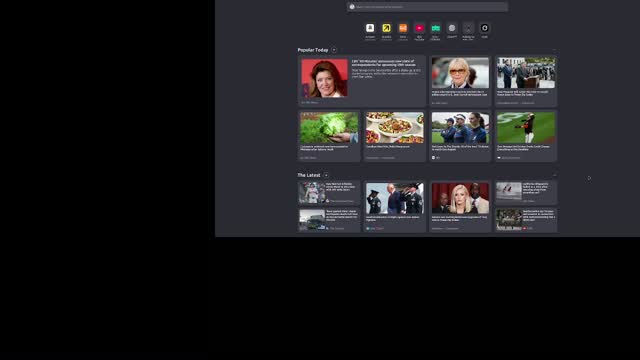Open the saluting officers article in The Latest

(x=395, y=207)
